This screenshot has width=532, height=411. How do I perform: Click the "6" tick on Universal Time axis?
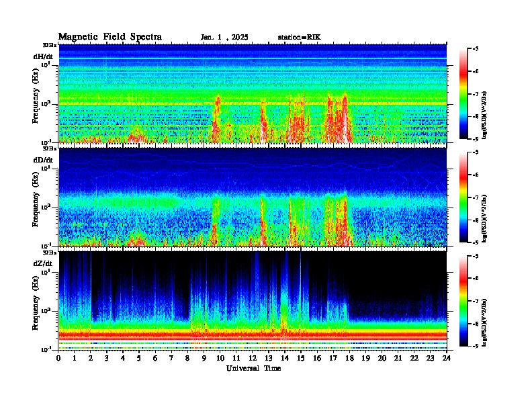click(x=155, y=358)
